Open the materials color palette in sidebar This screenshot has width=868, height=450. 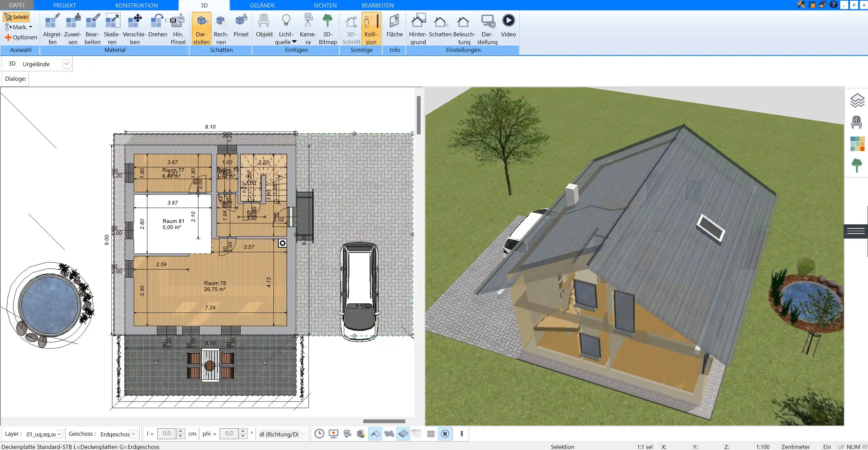tap(857, 144)
